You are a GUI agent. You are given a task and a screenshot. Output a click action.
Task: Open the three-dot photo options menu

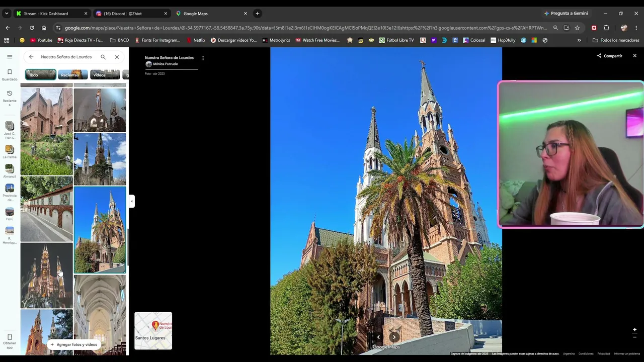(x=203, y=58)
